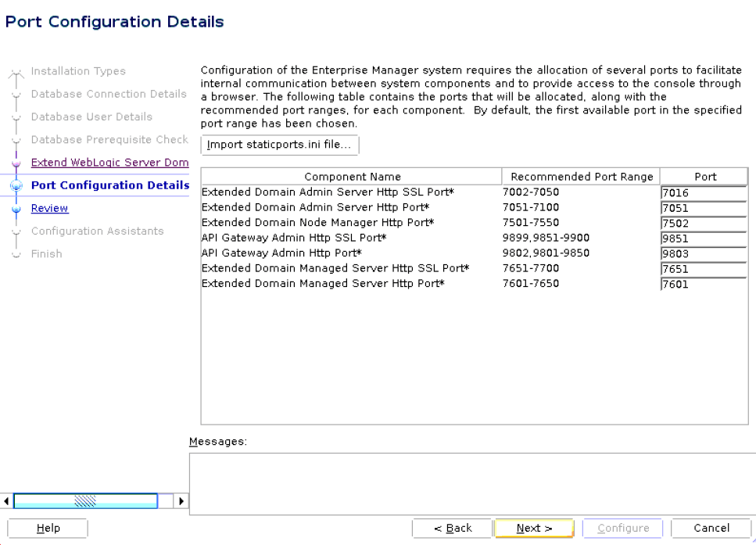This screenshot has height=545, width=756.
Task: Proceed with the Next button
Action: 533,528
